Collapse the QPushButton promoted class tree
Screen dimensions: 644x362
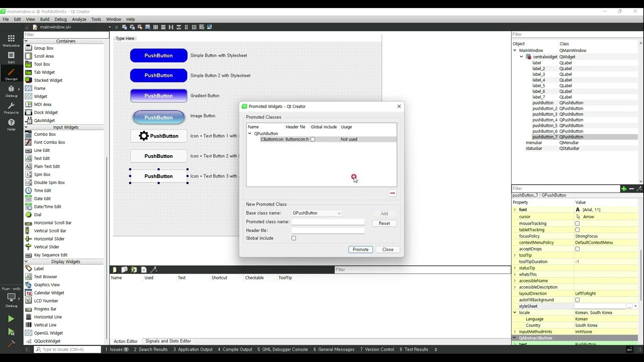tap(250, 134)
